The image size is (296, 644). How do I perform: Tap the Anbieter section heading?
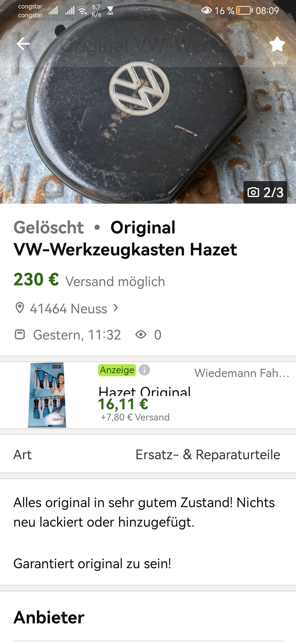[49, 617]
